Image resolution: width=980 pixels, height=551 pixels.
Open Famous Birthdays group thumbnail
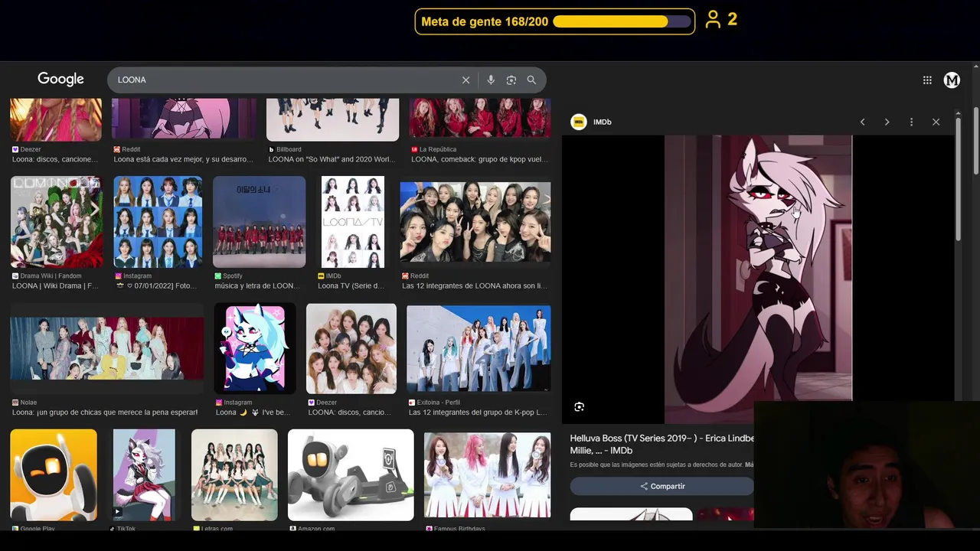tap(488, 474)
